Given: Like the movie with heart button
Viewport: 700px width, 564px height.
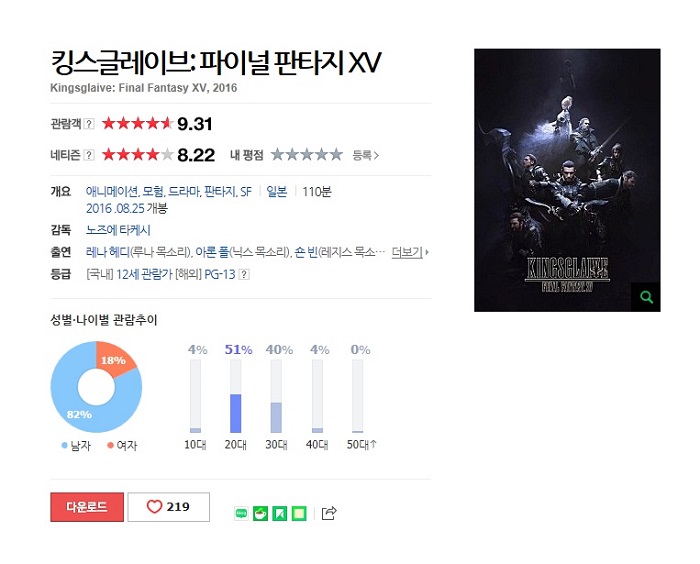Looking at the screenshot, I should point(168,507).
